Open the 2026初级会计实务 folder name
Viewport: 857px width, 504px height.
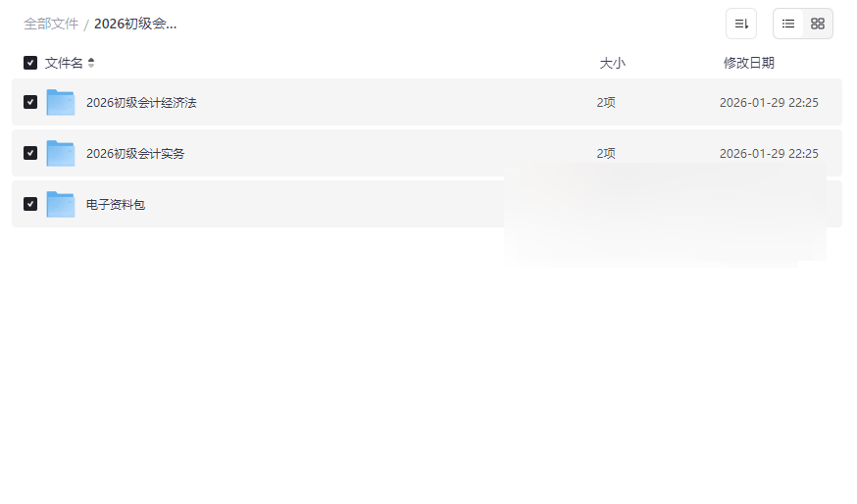[x=135, y=153]
